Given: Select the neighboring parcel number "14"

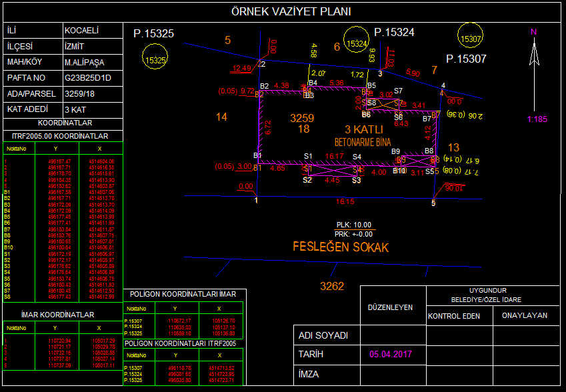Looking at the screenshot, I should pos(221,117).
